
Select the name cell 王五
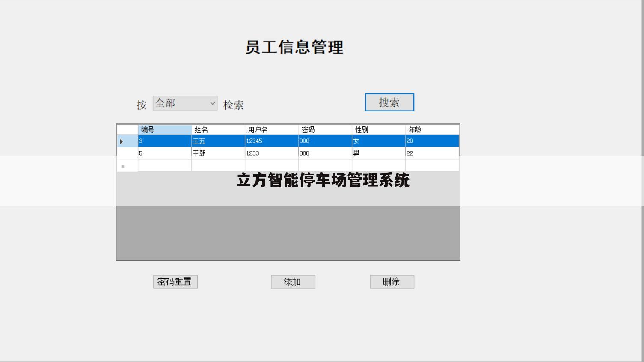218,141
